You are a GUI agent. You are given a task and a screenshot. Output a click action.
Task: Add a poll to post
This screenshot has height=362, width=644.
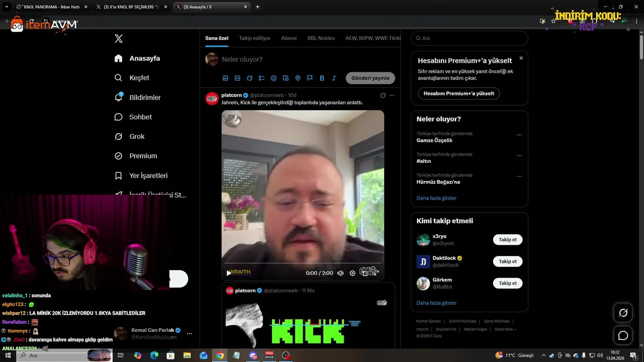(x=262, y=78)
